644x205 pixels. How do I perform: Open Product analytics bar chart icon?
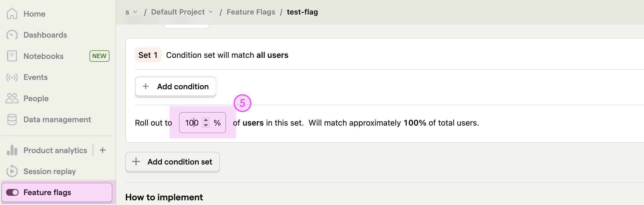pos(12,150)
